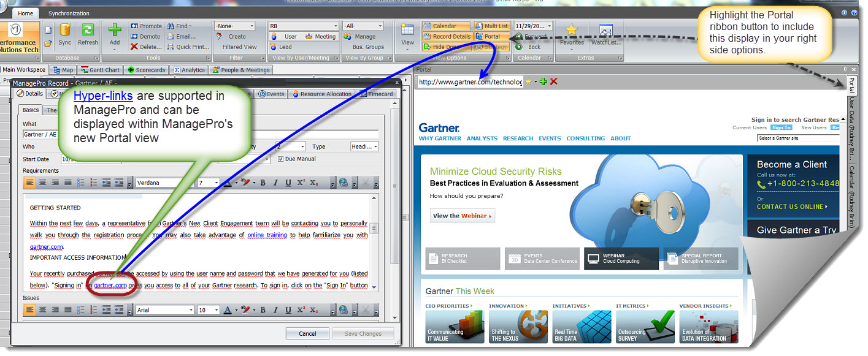868x356 pixels.
Task: Toggle the Calendar view option
Action: pyautogui.click(x=445, y=26)
